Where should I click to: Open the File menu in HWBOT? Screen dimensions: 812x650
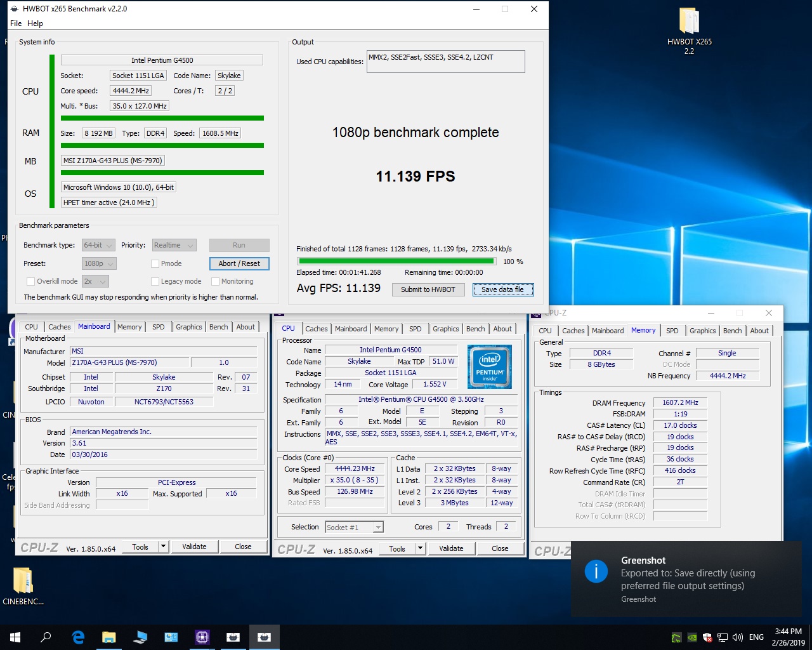pos(16,23)
